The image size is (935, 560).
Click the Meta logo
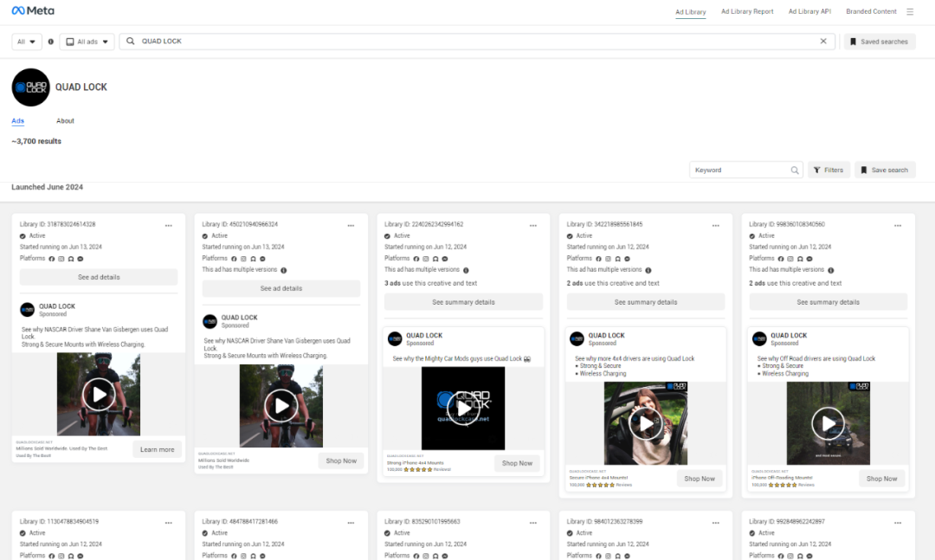[x=33, y=10]
